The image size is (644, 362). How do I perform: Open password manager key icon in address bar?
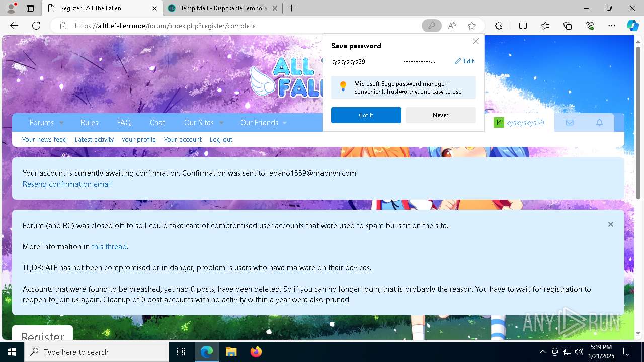pos(431,26)
